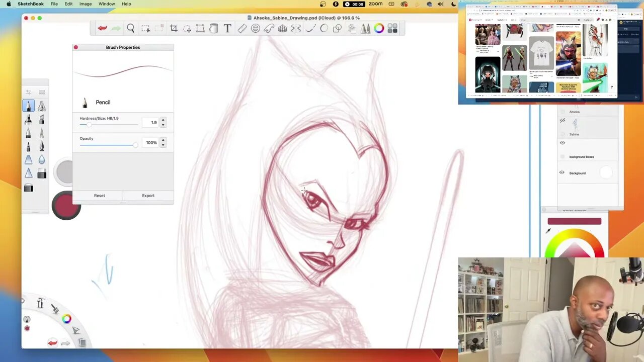Click the red color bar in Color Editor
This screenshot has width=644, height=362.
pyautogui.click(x=574, y=221)
